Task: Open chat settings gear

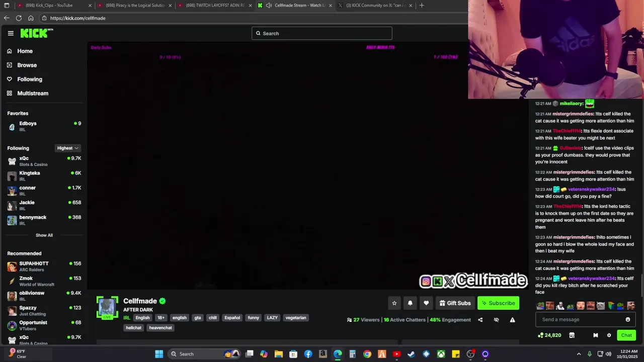Action: [609, 335]
